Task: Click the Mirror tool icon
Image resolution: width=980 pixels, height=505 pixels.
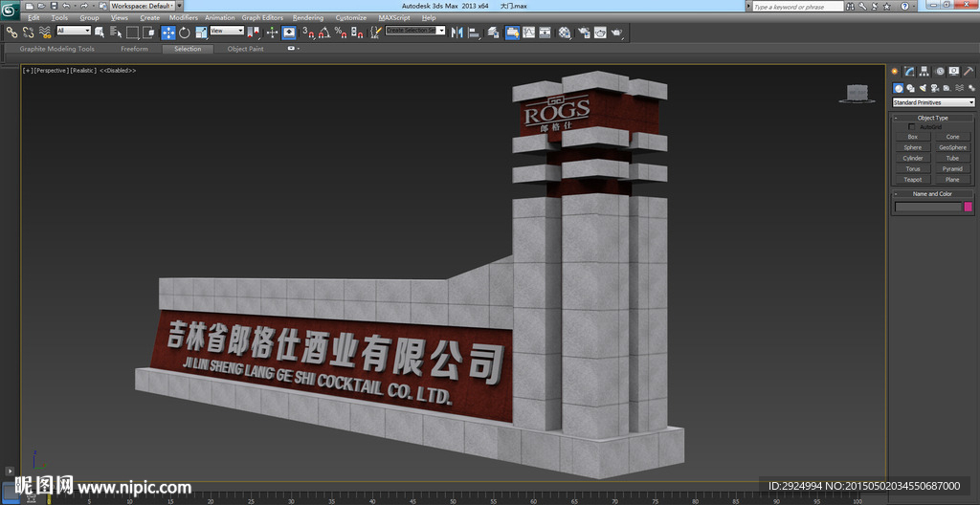Action: [457, 32]
